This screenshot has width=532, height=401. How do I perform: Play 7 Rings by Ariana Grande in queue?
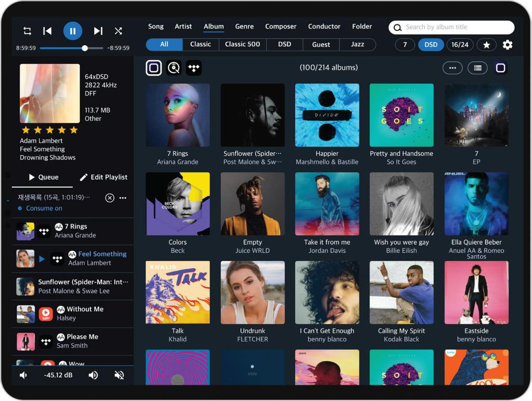(x=73, y=231)
